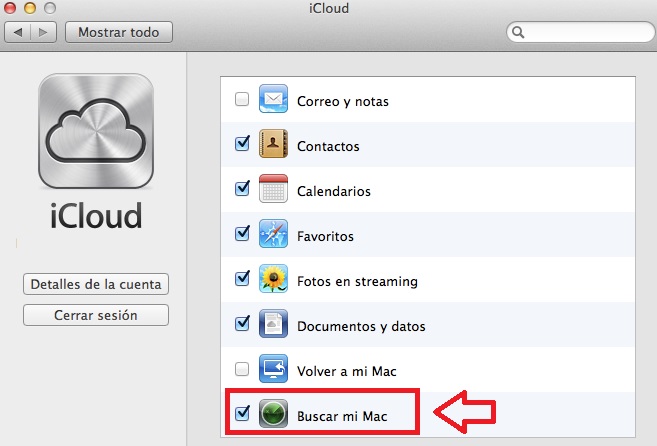The height and width of the screenshot is (446, 657).
Task: Select the Fotos en streaming label
Action: click(357, 281)
